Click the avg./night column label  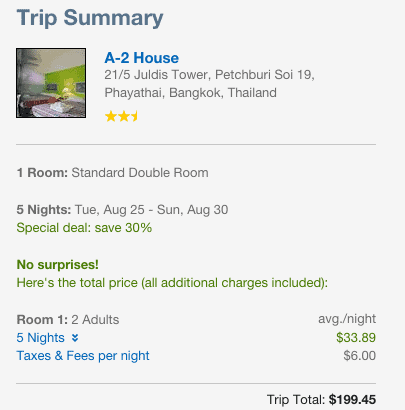point(347,319)
